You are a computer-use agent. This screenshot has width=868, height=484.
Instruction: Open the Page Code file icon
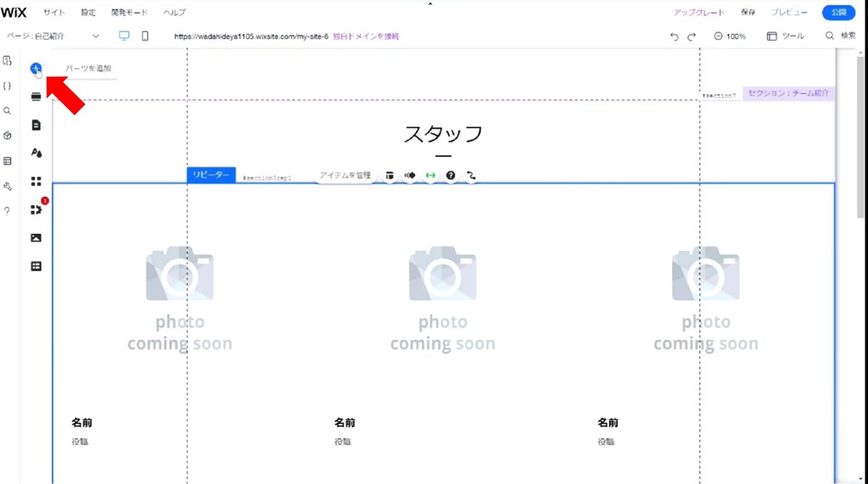point(7,61)
